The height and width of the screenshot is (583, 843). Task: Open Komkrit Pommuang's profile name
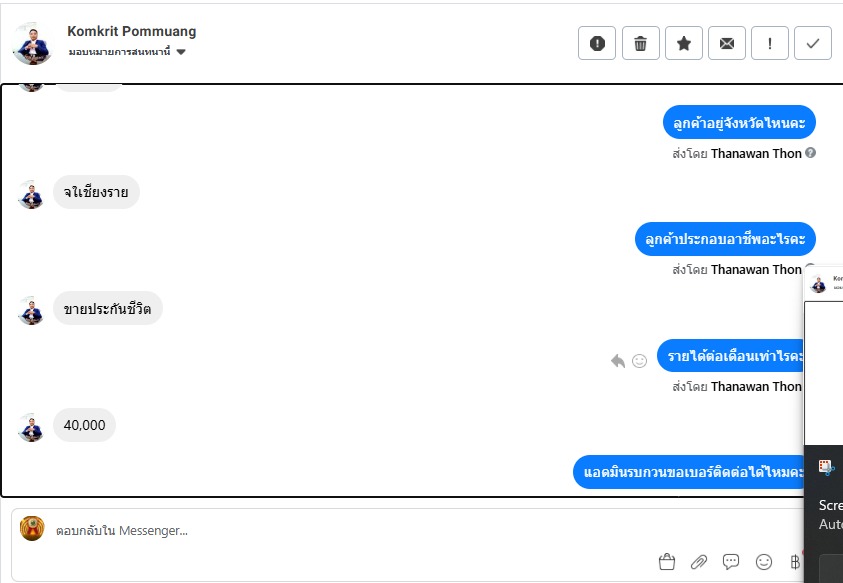(x=132, y=31)
